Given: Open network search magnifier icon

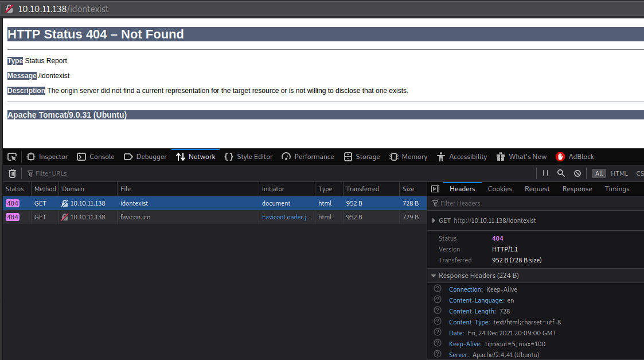Looking at the screenshot, I should [x=561, y=173].
